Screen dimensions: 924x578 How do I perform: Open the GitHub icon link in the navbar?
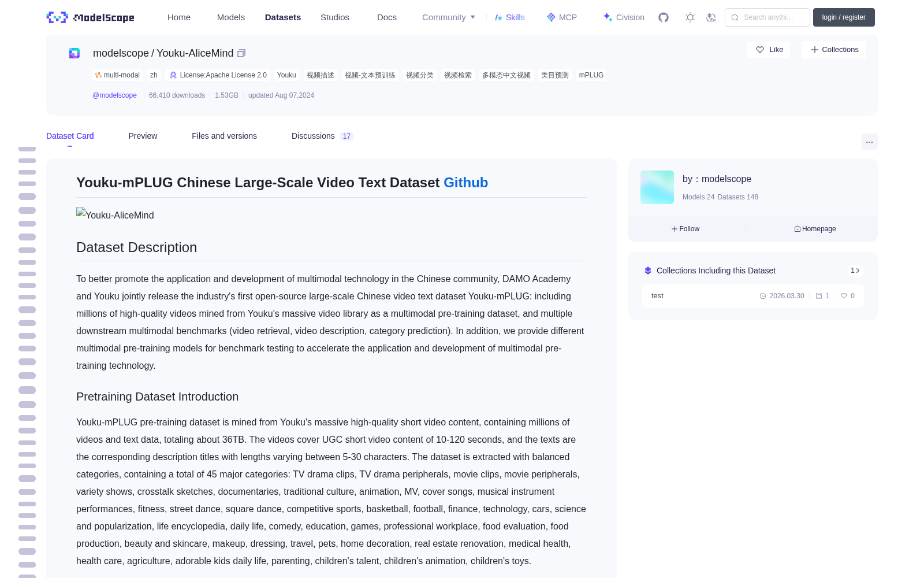pyautogui.click(x=664, y=17)
